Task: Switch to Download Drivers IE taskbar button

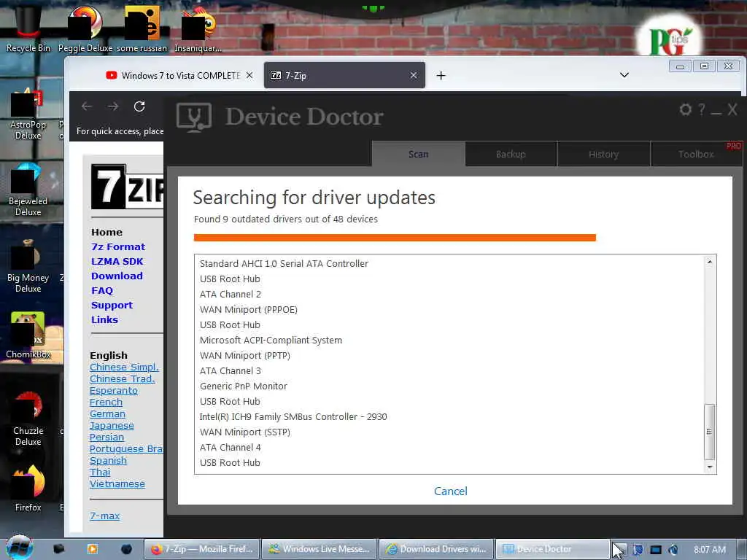Action: [x=437, y=549]
